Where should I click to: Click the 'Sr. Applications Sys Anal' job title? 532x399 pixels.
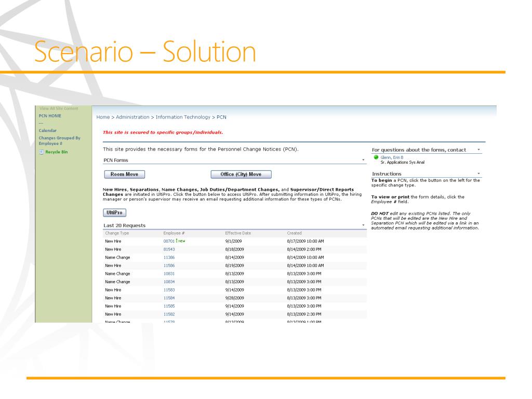[x=403, y=163]
